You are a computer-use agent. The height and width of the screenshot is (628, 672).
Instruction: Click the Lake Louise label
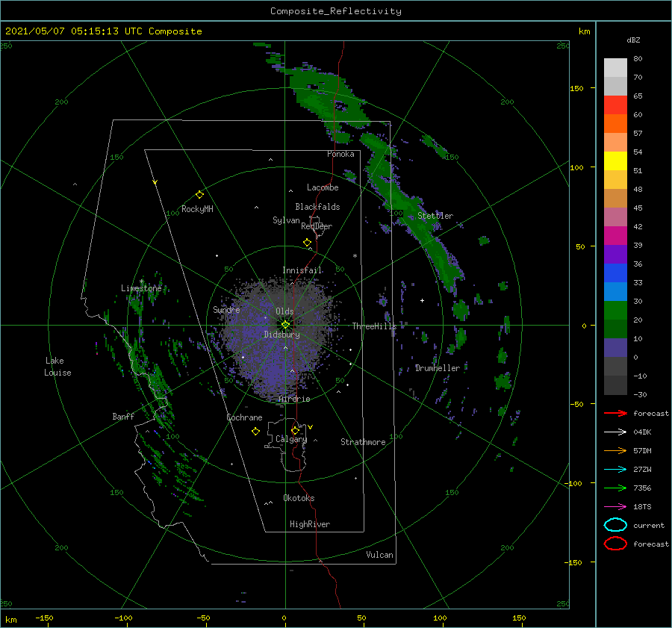pos(57,367)
